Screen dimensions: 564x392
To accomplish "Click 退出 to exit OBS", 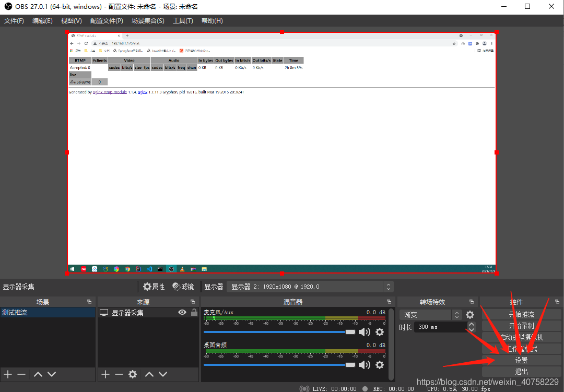I will coord(521,372).
